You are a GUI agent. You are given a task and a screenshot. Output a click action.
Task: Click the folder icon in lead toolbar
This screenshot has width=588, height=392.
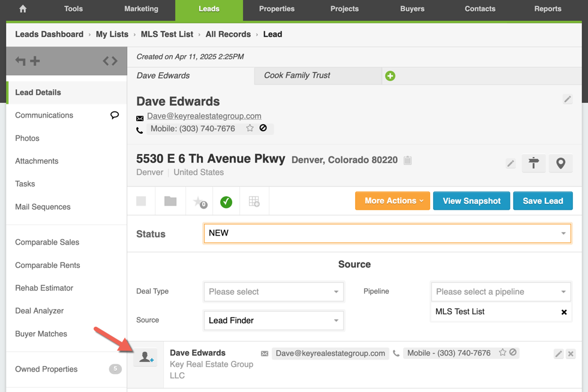click(x=170, y=201)
